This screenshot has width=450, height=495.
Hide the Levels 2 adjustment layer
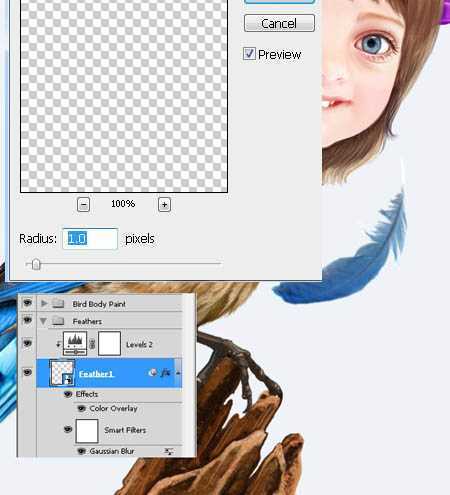click(x=27, y=343)
